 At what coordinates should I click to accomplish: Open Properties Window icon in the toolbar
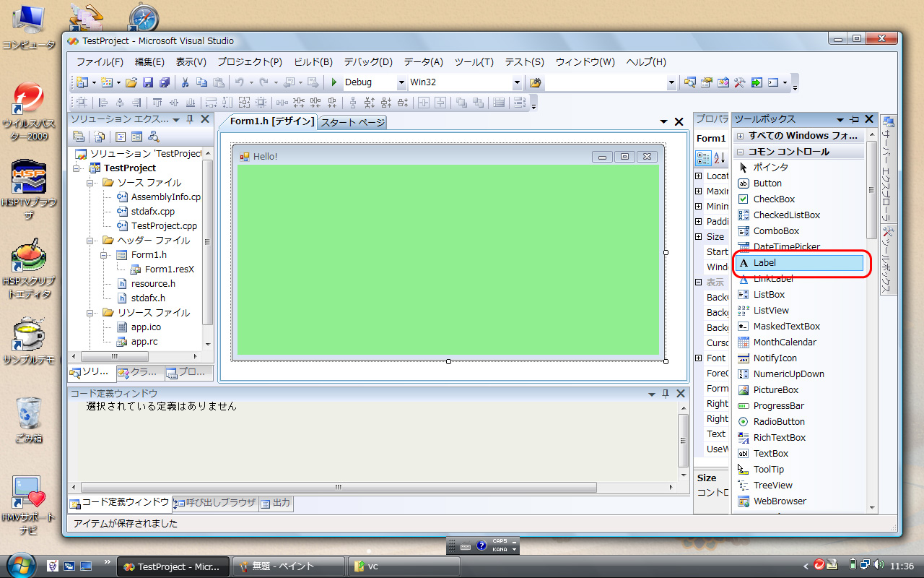point(707,82)
